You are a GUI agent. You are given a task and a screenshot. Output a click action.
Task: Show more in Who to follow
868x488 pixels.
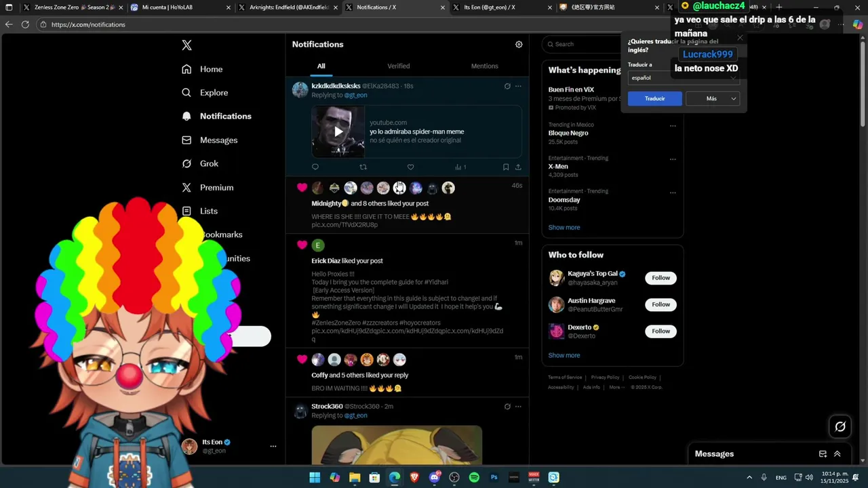tap(564, 356)
